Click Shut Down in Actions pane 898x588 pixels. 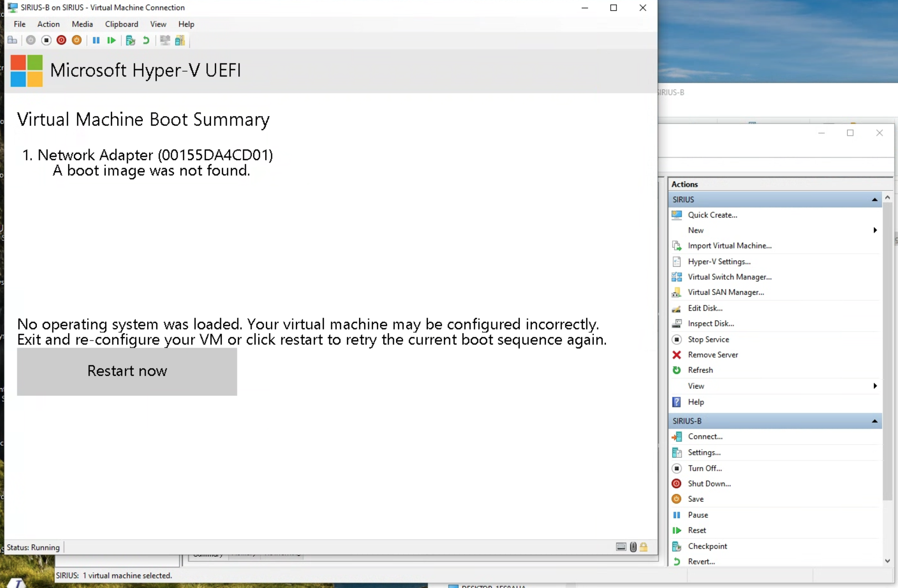[709, 484]
